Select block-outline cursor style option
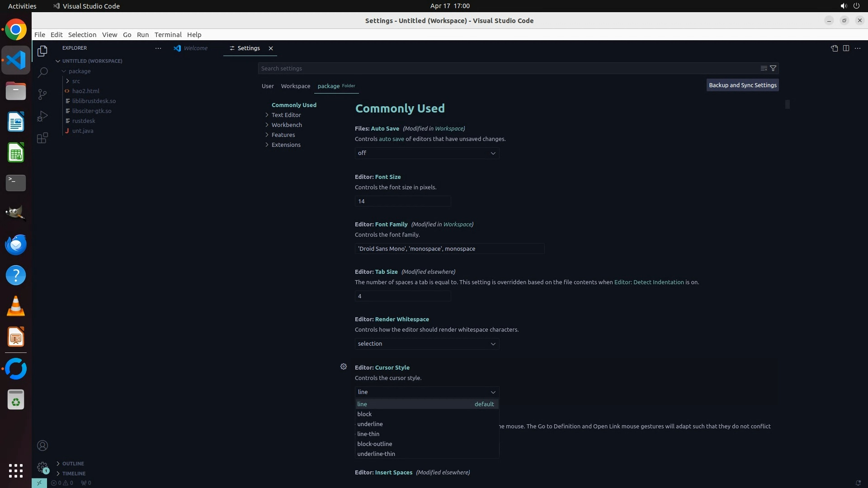868x488 pixels. (375, 444)
